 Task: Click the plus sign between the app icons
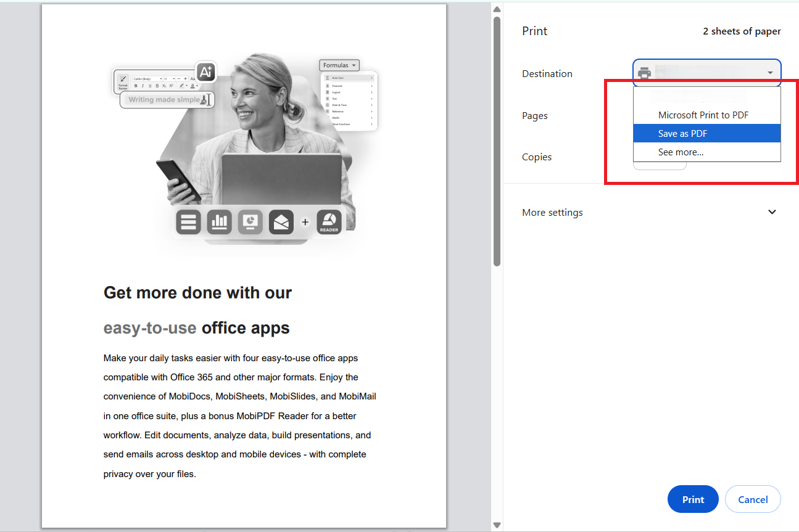[305, 222]
